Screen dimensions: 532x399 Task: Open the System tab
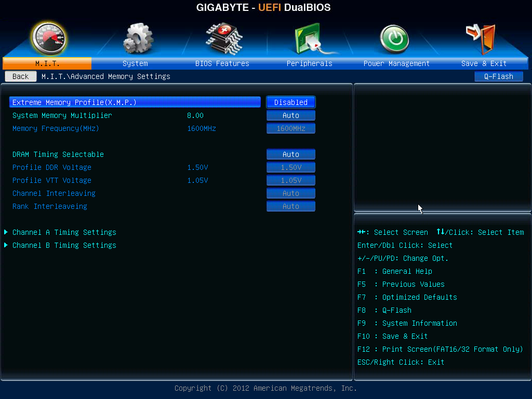(135, 63)
